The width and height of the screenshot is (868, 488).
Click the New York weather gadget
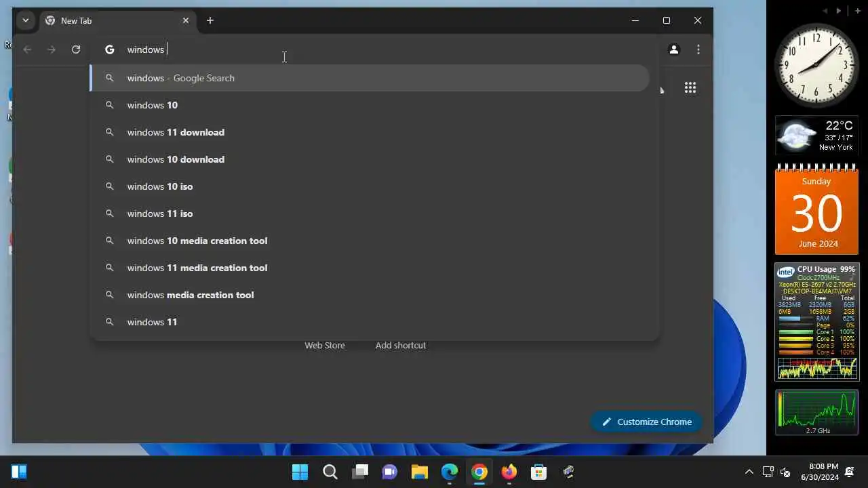tap(816, 136)
